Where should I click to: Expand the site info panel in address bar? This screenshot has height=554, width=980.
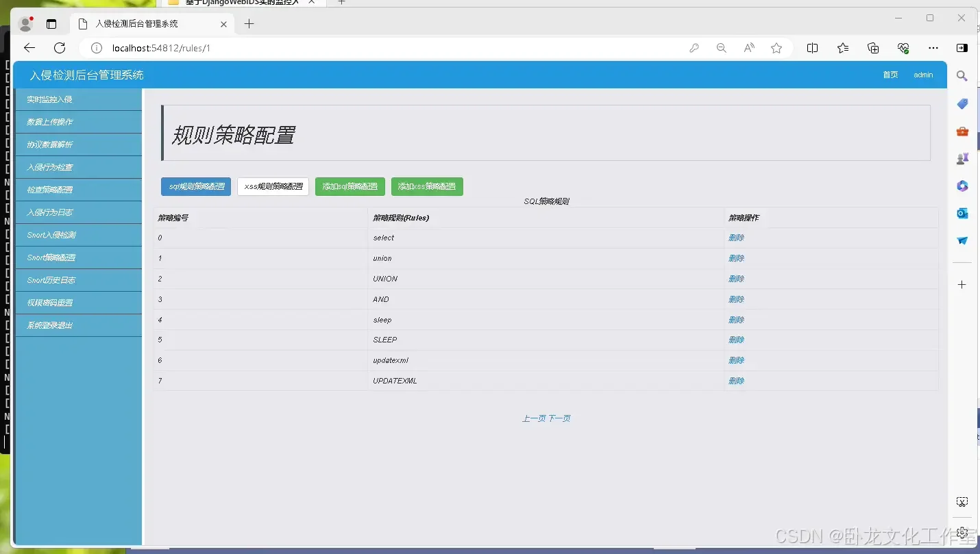click(x=96, y=48)
